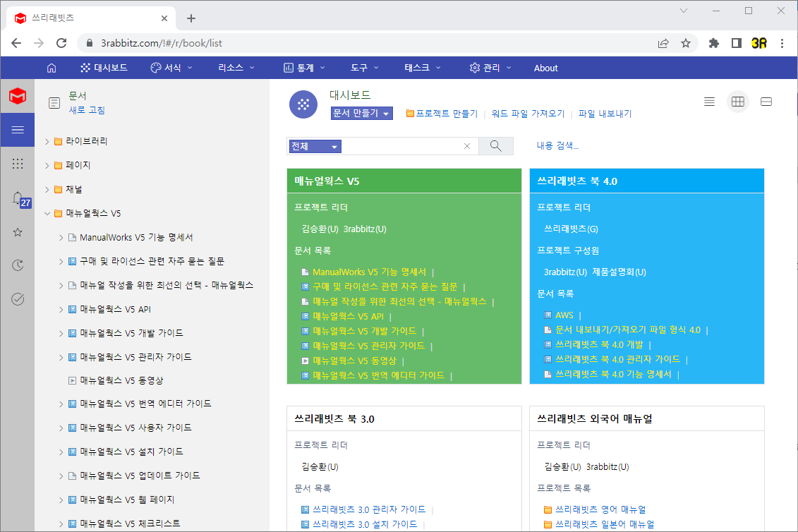798x532 pixels.
Task: Expand the 페이지 folder
Action: pyautogui.click(x=47, y=165)
